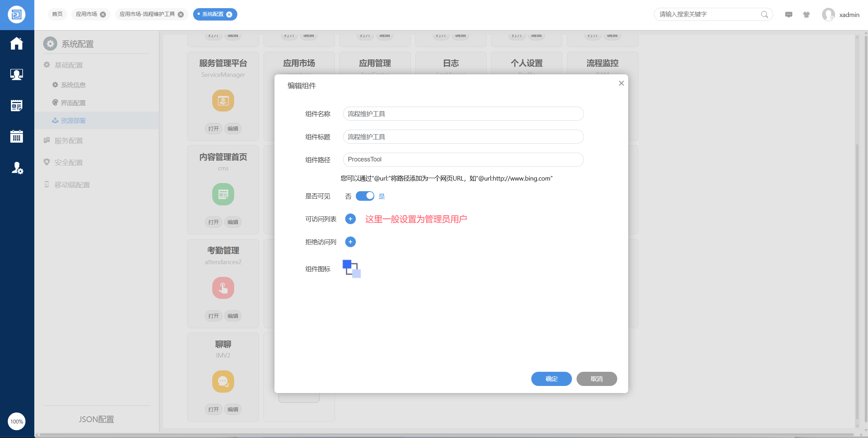
Task: Close the 系统配置 tab
Action: tap(229, 15)
